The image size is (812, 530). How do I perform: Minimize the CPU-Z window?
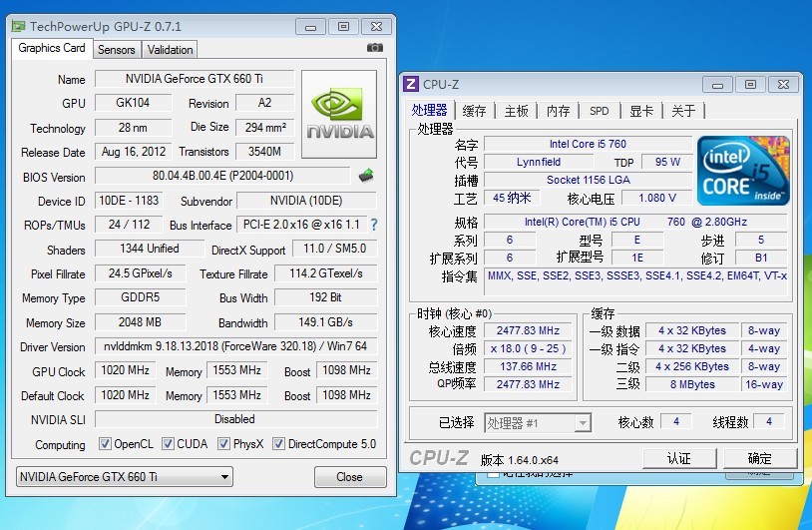click(x=718, y=85)
